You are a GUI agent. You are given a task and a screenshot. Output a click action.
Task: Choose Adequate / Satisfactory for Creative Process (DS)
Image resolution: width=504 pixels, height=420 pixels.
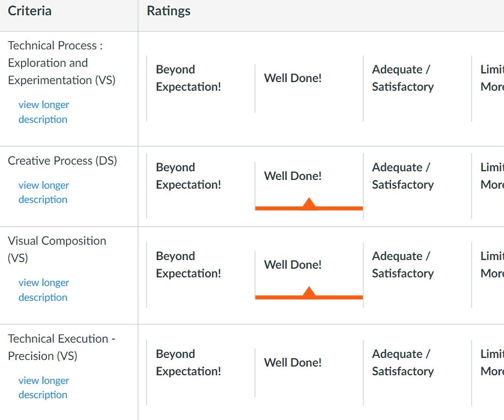coord(403,176)
